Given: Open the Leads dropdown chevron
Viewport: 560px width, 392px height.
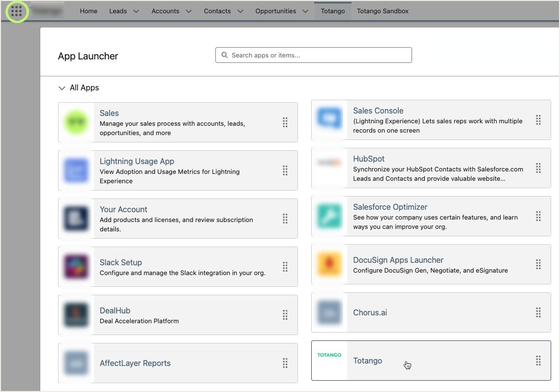Looking at the screenshot, I should 136,11.
